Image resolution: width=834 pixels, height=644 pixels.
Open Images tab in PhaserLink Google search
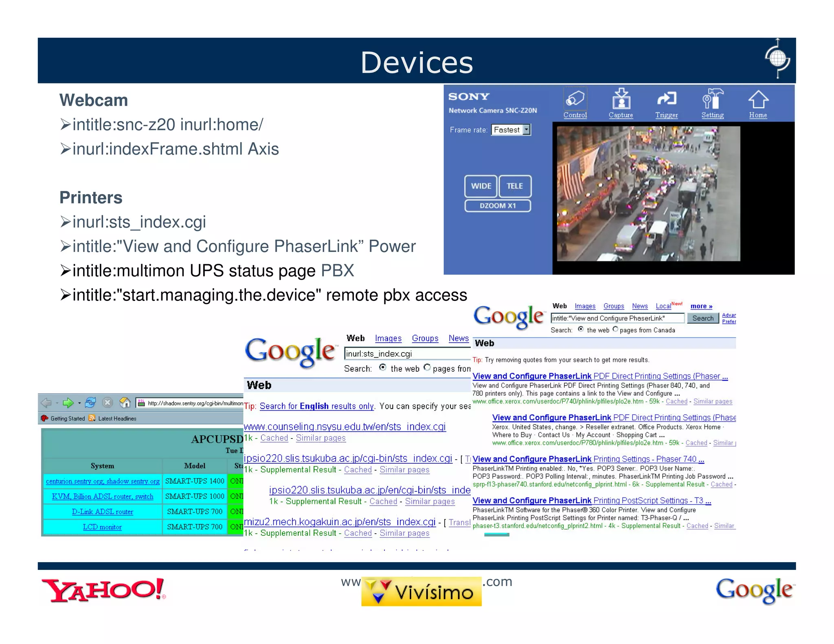(x=585, y=306)
